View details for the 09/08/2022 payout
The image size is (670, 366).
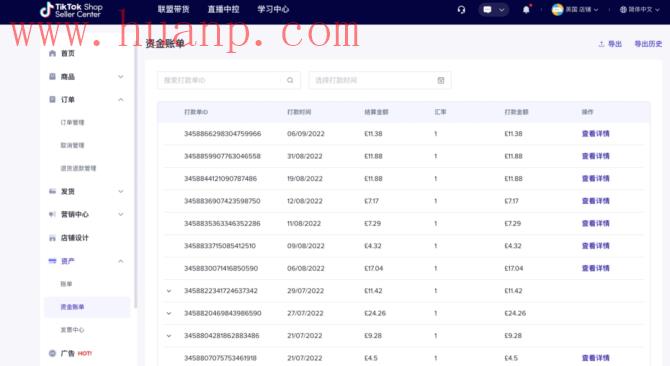point(596,246)
